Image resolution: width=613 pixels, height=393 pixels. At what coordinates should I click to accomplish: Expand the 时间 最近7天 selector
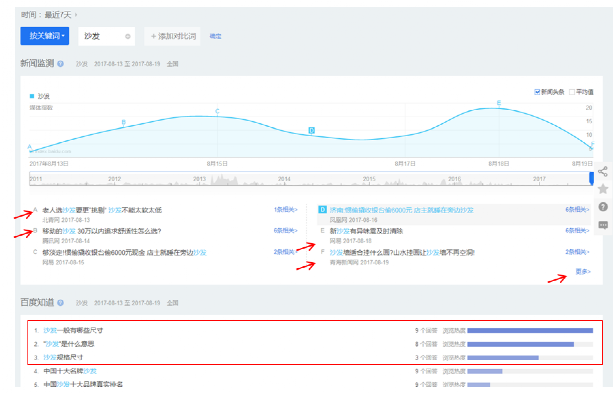pos(49,15)
